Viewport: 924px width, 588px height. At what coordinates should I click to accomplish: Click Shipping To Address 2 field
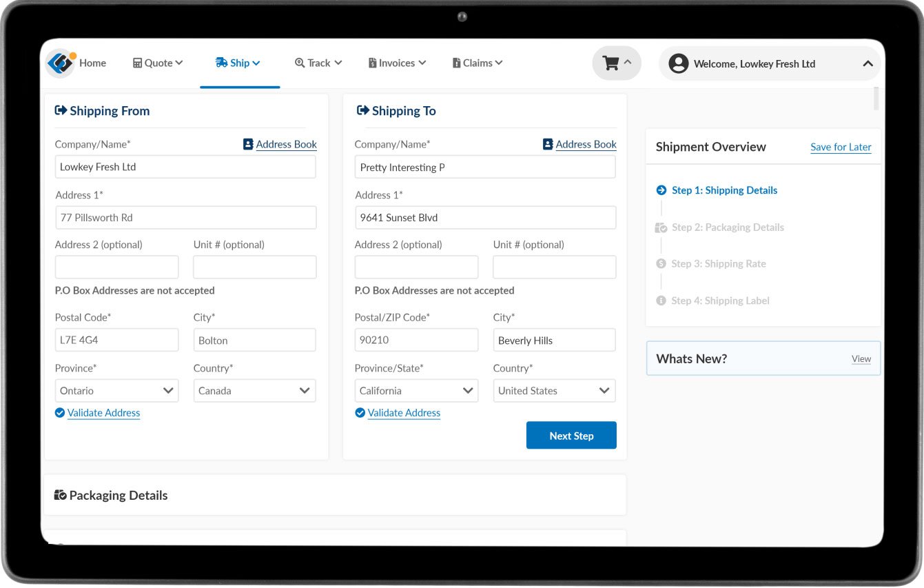point(416,267)
